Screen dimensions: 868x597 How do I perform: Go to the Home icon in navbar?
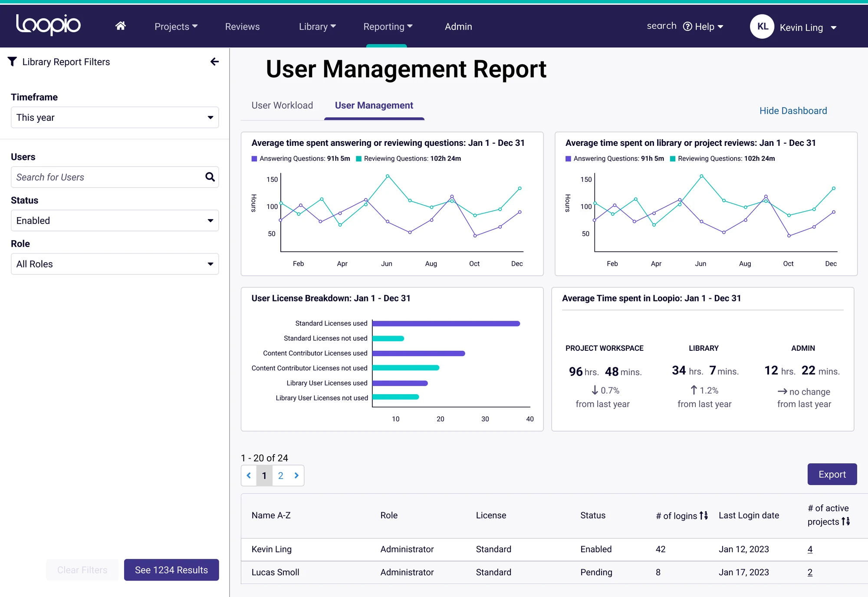point(121,26)
